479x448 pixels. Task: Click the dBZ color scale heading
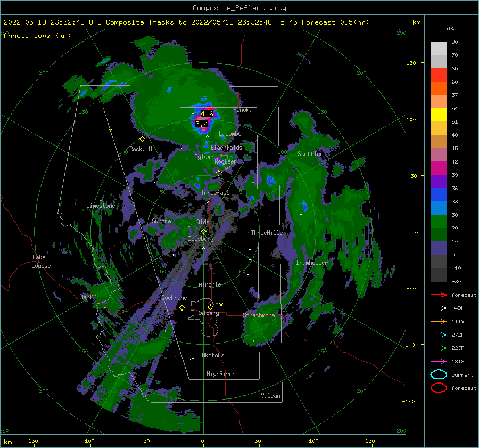[x=451, y=29]
